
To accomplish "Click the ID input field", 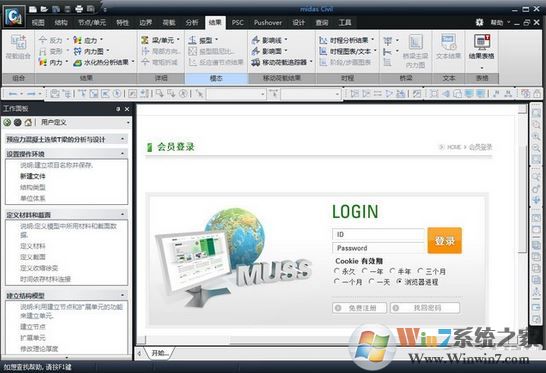I will point(379,234).
